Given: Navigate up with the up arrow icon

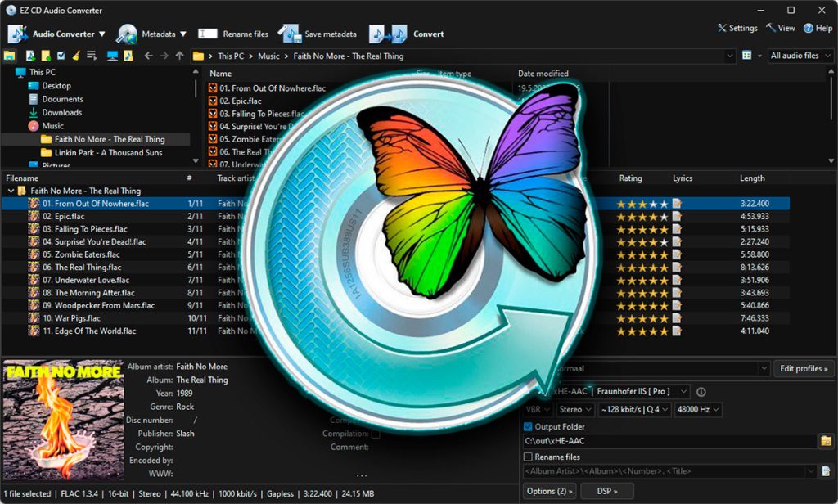Looking at the screenshot, I should coord(179,56).
